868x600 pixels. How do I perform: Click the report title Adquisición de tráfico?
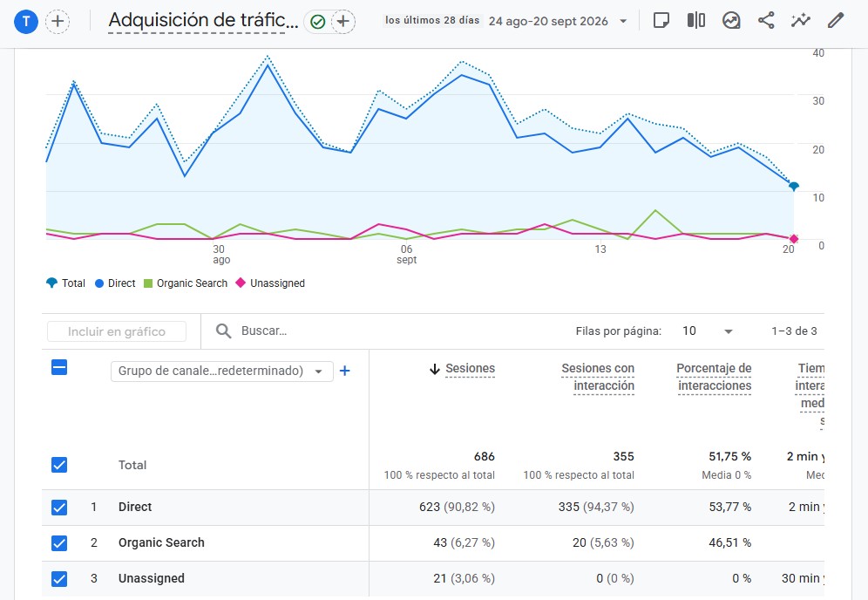[202, 21]
